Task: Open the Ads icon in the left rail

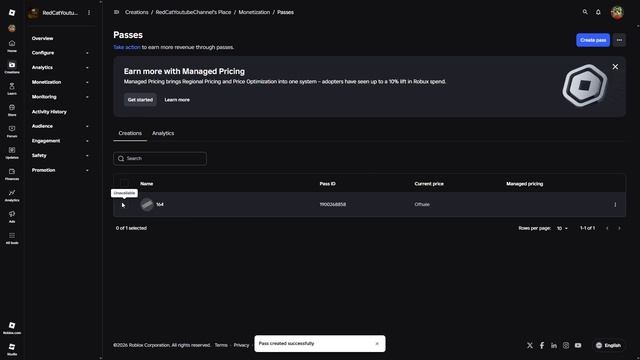Action: coord(12,216)
